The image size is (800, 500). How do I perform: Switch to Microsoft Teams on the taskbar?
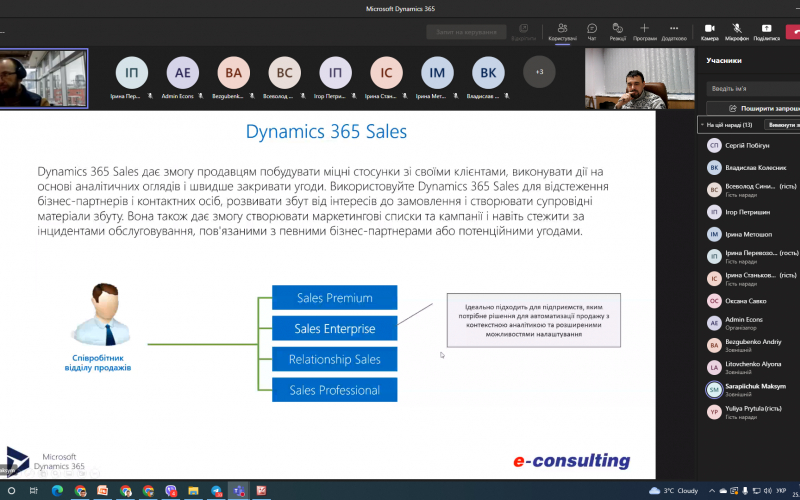[239, 491]
